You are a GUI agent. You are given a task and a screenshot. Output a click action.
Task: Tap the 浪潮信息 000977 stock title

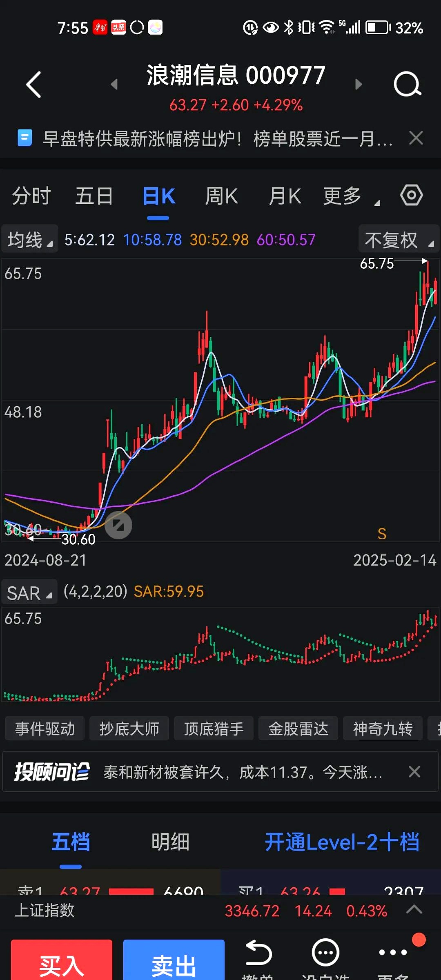click(236, 75)
